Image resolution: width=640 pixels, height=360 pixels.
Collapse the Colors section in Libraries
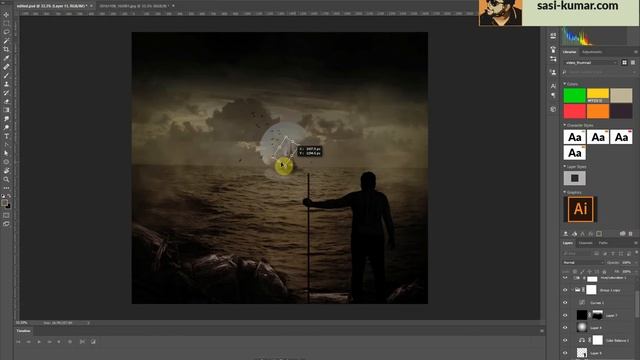pos(565,84)
